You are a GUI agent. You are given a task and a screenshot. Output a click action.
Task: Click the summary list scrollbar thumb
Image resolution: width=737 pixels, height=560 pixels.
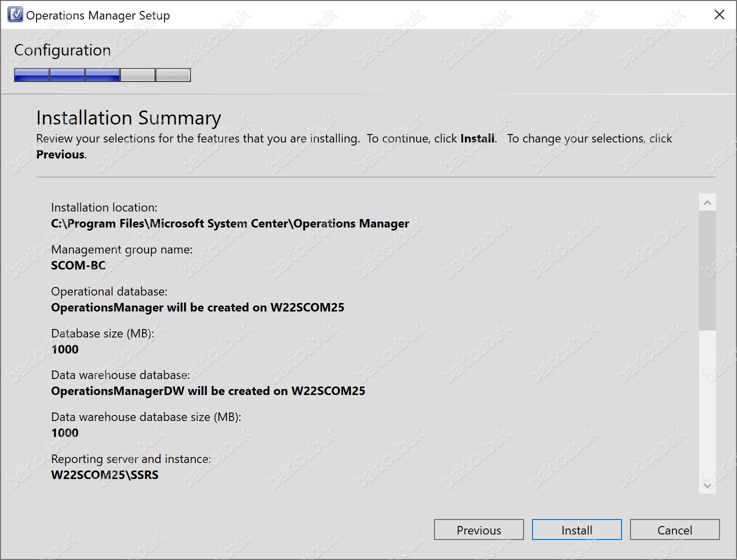coord(707,270)
